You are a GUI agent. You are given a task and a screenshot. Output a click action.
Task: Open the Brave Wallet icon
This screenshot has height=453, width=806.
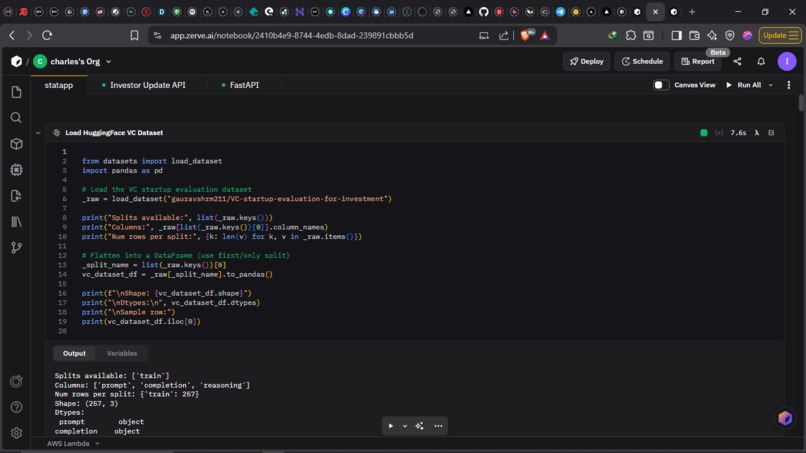[694, 35]
